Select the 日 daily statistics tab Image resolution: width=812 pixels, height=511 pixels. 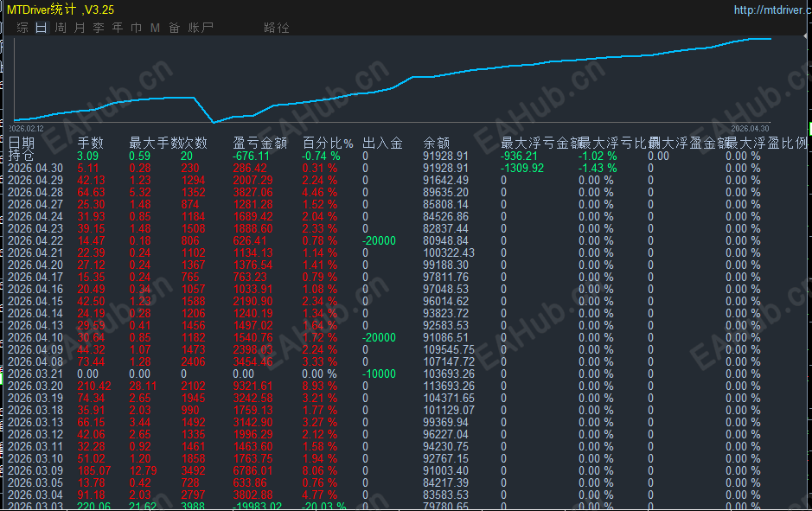[x=42, y=28]
